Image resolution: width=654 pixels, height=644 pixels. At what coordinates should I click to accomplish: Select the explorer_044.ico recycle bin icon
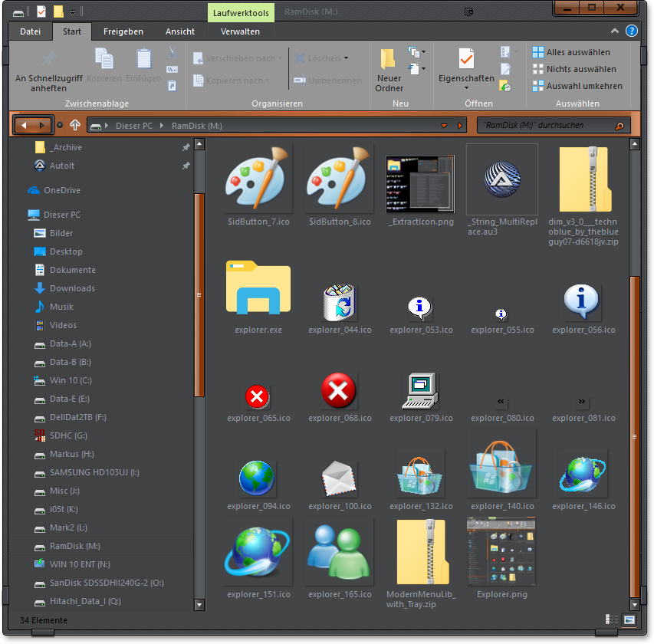(x=340, y=301)
